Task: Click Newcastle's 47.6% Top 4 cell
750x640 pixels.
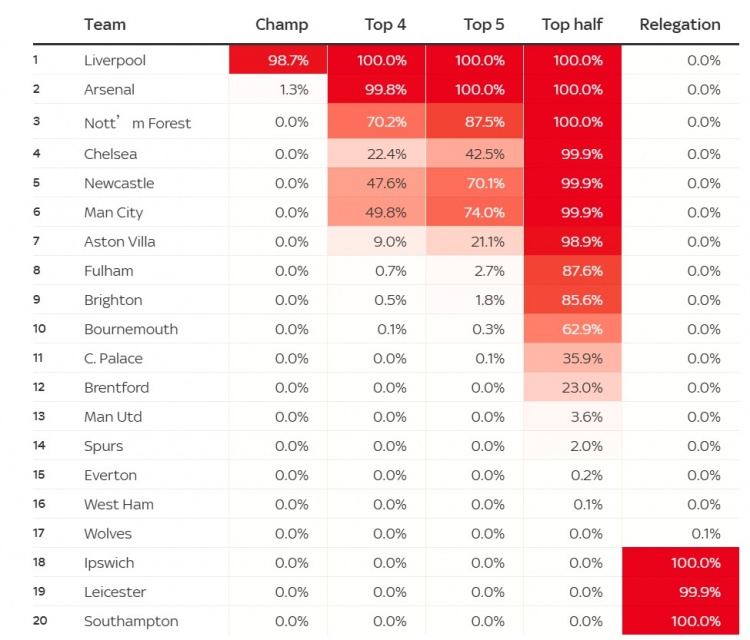Action: coord(376,183)
